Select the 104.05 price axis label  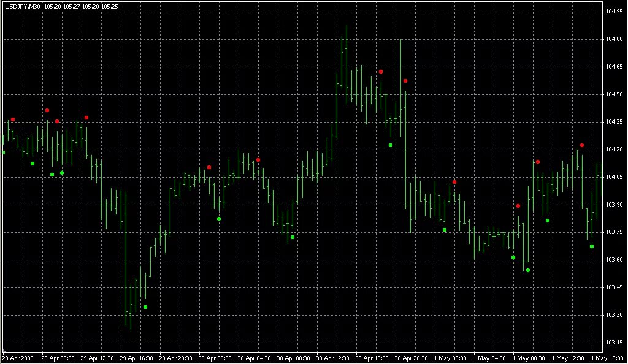(614, 177)
